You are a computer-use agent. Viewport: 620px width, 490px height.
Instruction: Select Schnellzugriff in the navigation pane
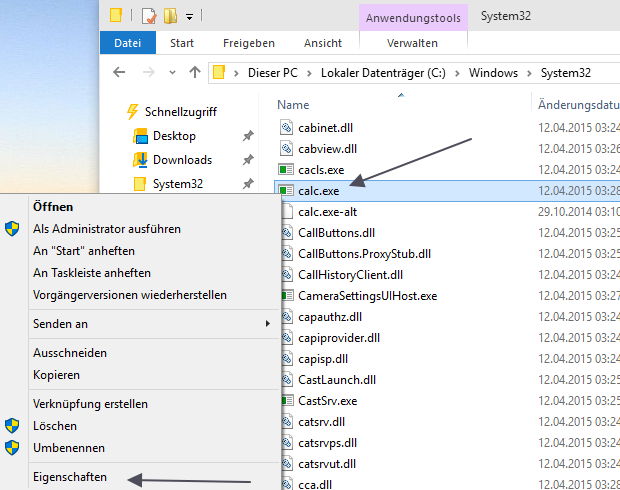[x=172, y=112]
